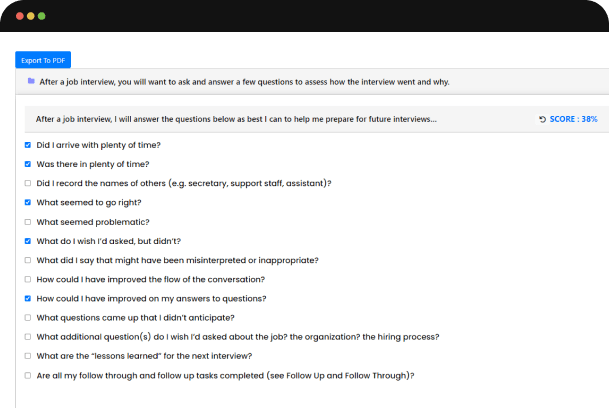
Task: Disable 'improved on my answers to questions' checkbox
Action: [28, 298]
